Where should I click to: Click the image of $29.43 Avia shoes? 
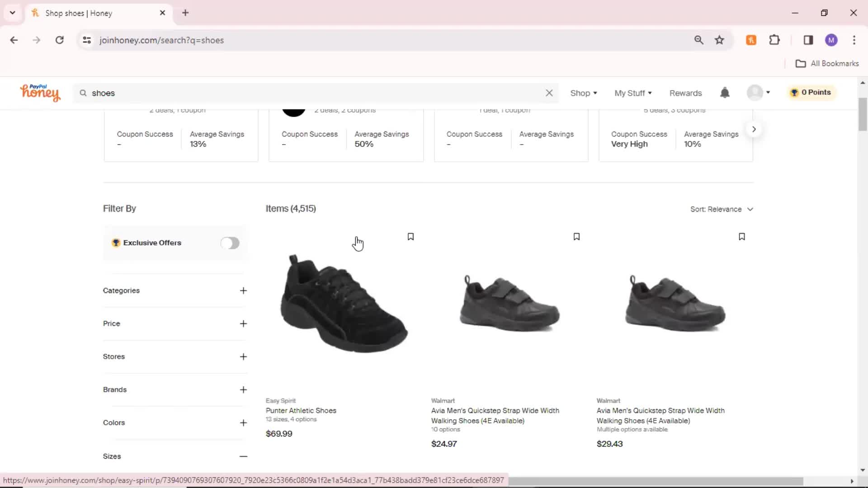coord(675,304)
